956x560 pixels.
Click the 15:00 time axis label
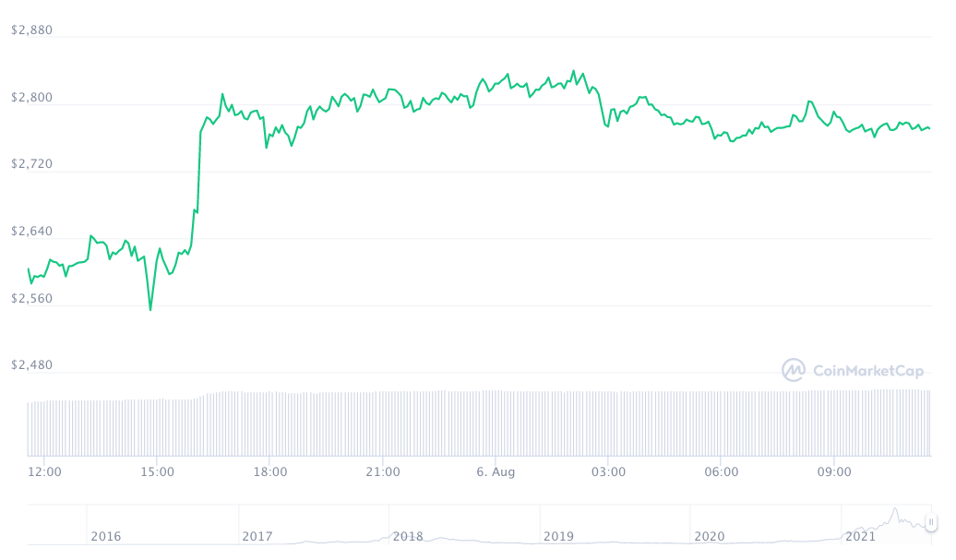click(158, 472)
